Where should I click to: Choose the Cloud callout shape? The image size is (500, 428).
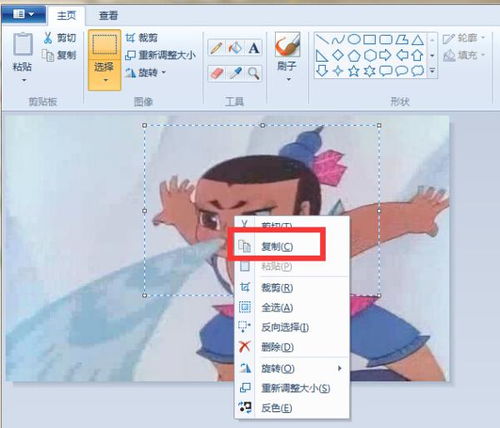click(417, 71)
